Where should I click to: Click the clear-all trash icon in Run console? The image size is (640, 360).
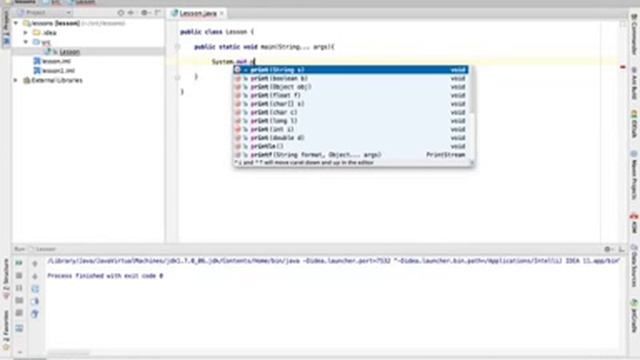pyautogui.click(x=35, y=314)
